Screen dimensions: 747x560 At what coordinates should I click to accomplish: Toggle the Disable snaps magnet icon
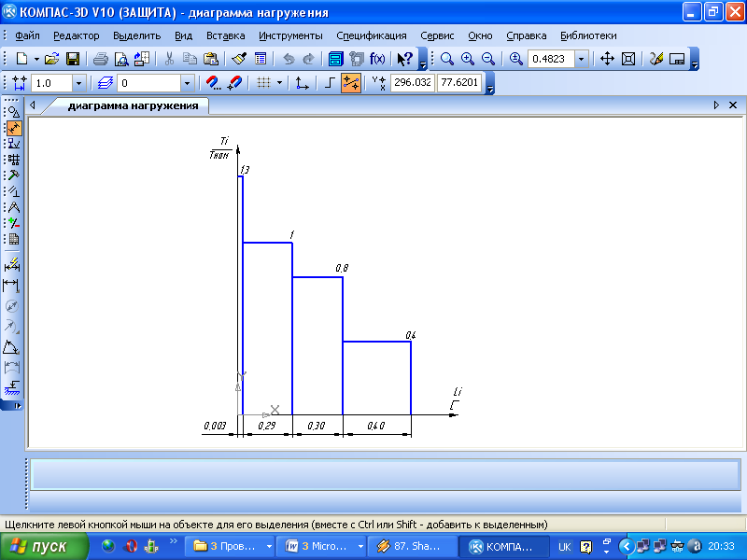235,83
